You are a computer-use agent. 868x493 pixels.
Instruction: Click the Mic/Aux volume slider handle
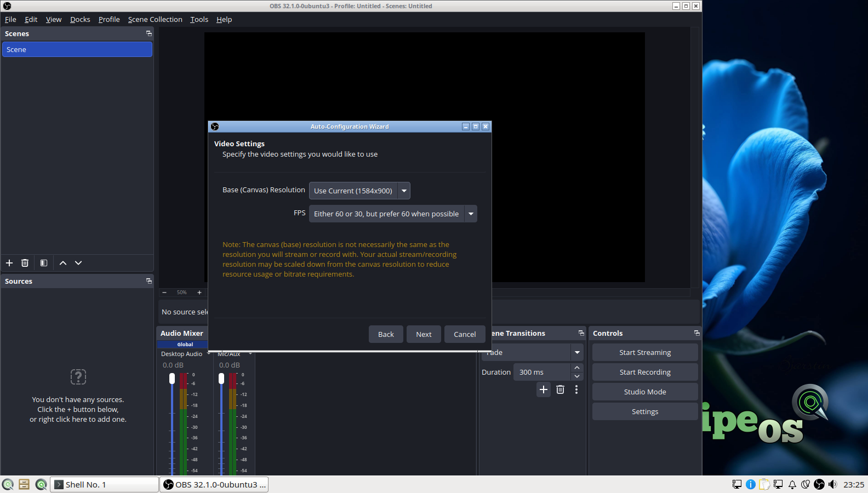pyautogui.click(x=221, y=379)
